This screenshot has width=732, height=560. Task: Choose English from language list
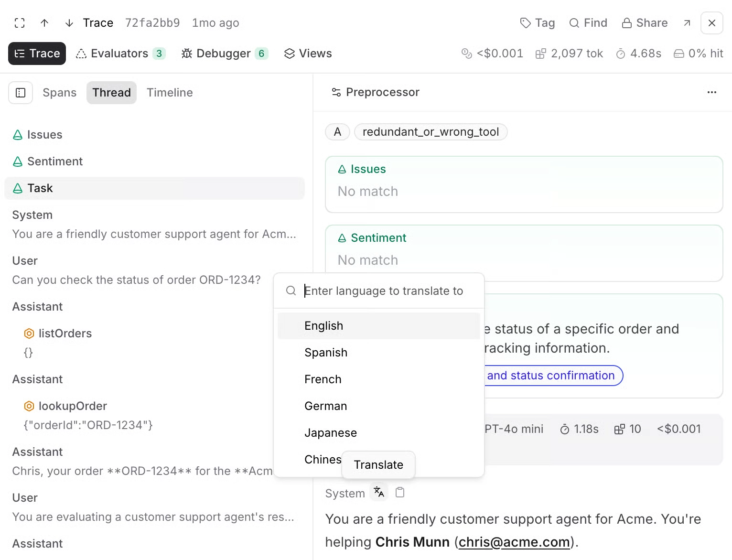378,326
